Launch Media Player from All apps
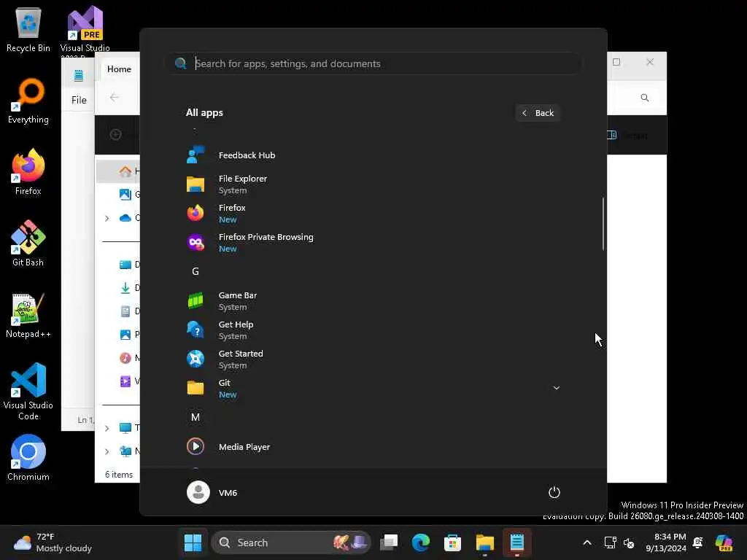 point(373,447)
